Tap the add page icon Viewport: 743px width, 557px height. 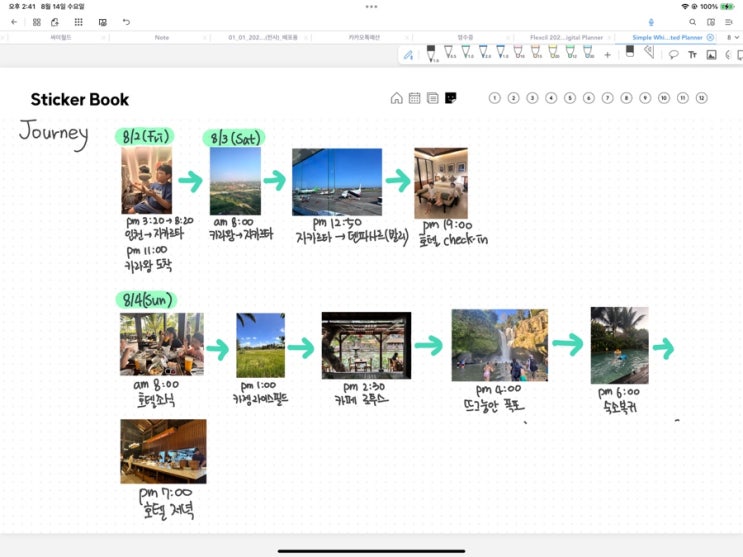[x=55, y=22]
